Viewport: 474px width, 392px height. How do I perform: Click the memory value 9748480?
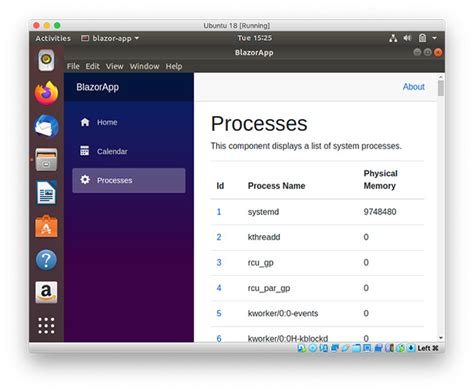(x=380, y=212)
